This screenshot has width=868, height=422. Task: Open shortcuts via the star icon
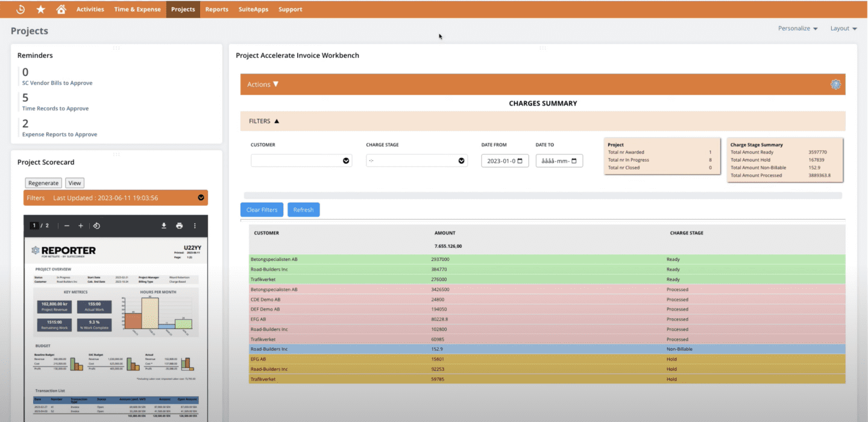tap(40, 9)
